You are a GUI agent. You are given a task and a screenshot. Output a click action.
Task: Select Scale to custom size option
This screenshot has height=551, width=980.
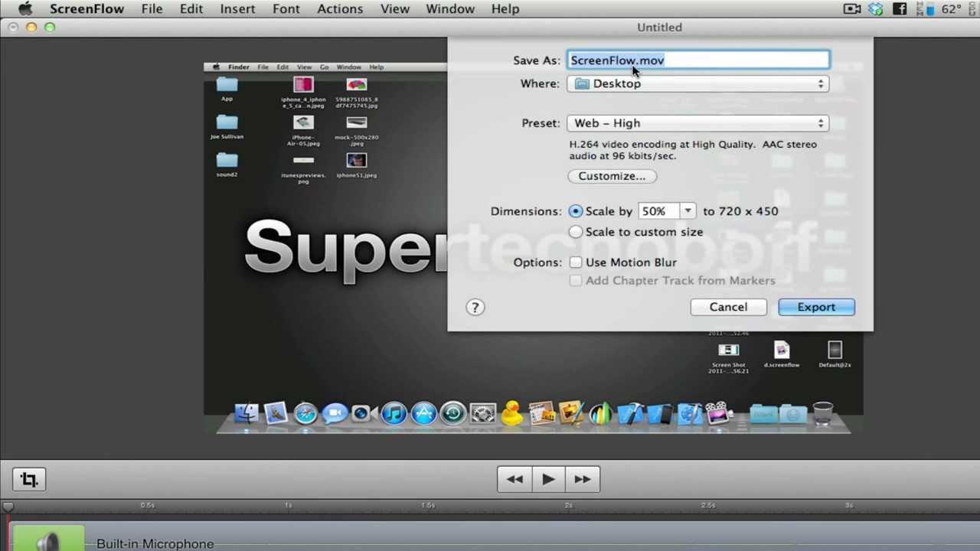pyautogui.click(x=575, y=232)
